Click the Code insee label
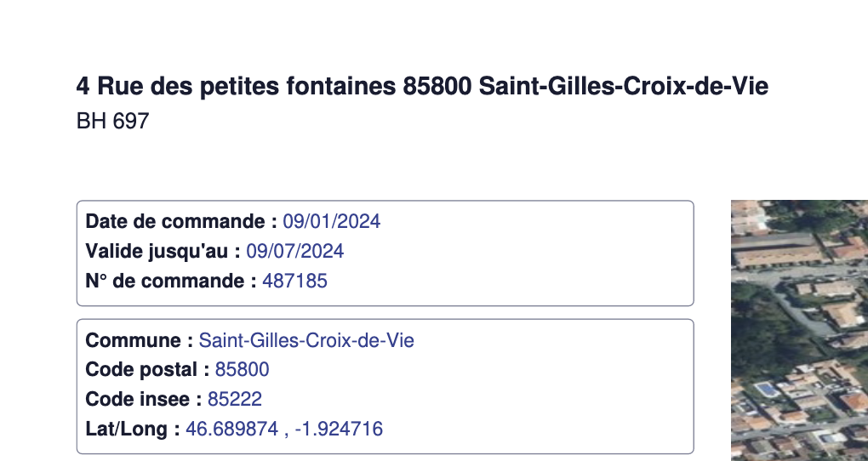This screenshot has width=868, height=461. 143,399
